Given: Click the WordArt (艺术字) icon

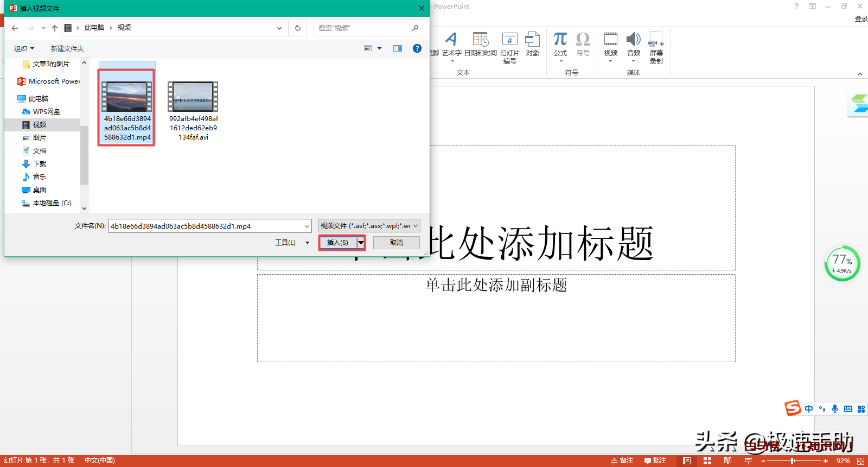Looking at the screenshot, I should click(x=451, y=40).
